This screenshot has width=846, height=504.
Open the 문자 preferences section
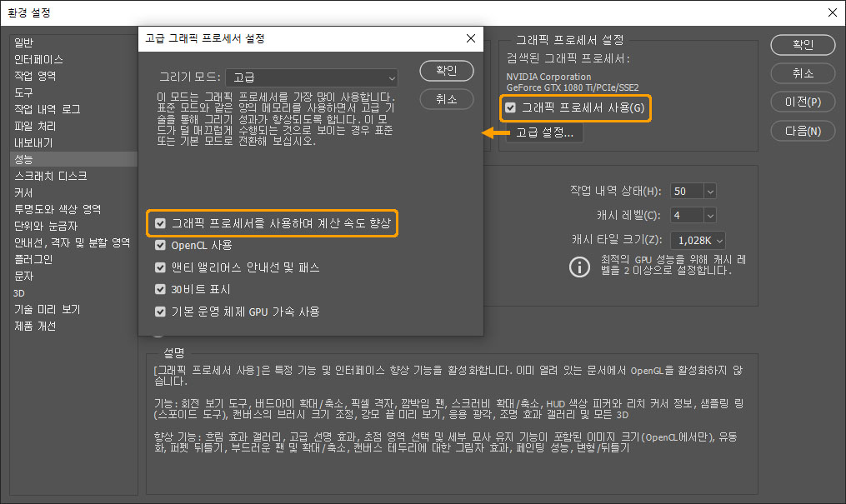pos(22,276)
